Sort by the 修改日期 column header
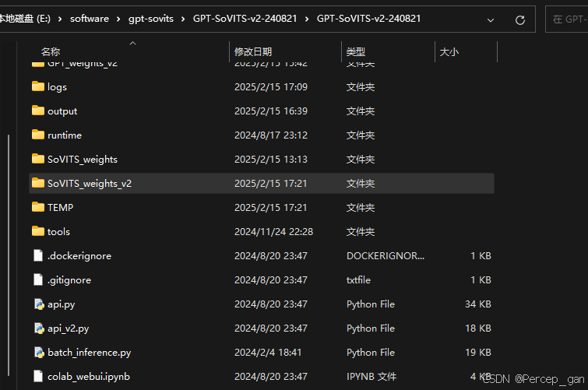The image size is (588, 390). (x=253, y=51)
